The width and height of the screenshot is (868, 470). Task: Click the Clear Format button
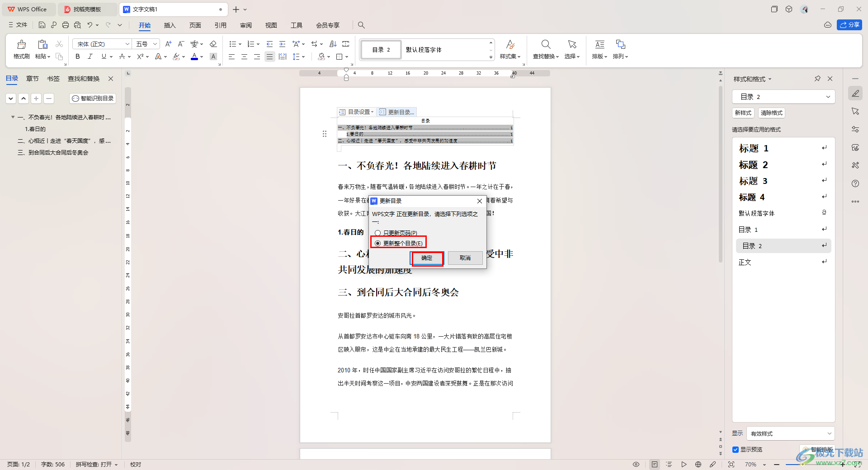(x=772, y=113)
